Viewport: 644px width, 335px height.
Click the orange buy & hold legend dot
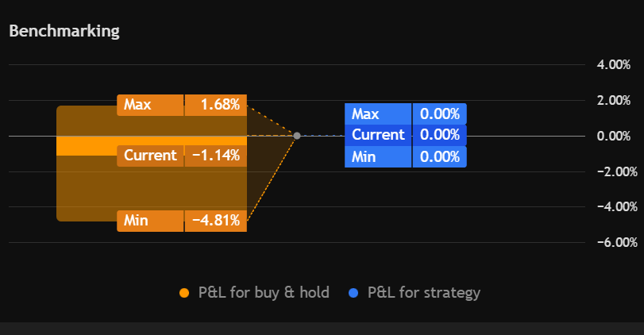point(184,293)
